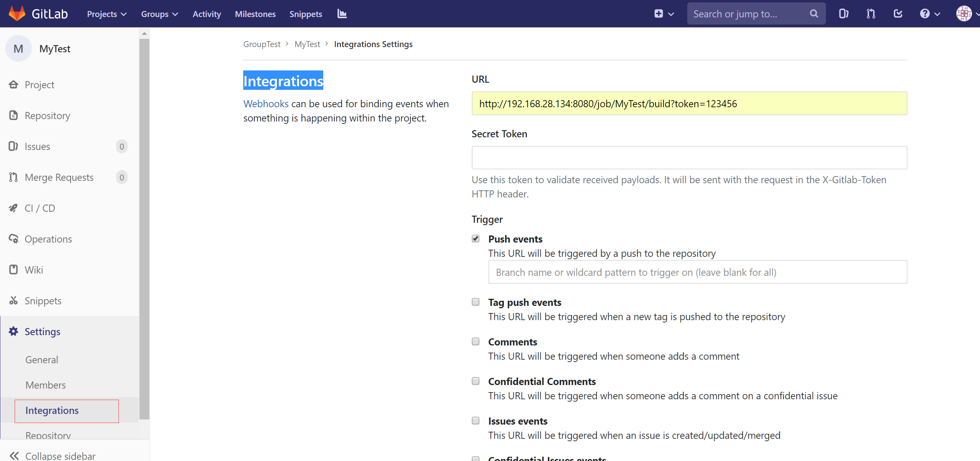Viewport: 980px width, 461px height.
Task: Open Members under Settings
Action: tap(46, 385)
